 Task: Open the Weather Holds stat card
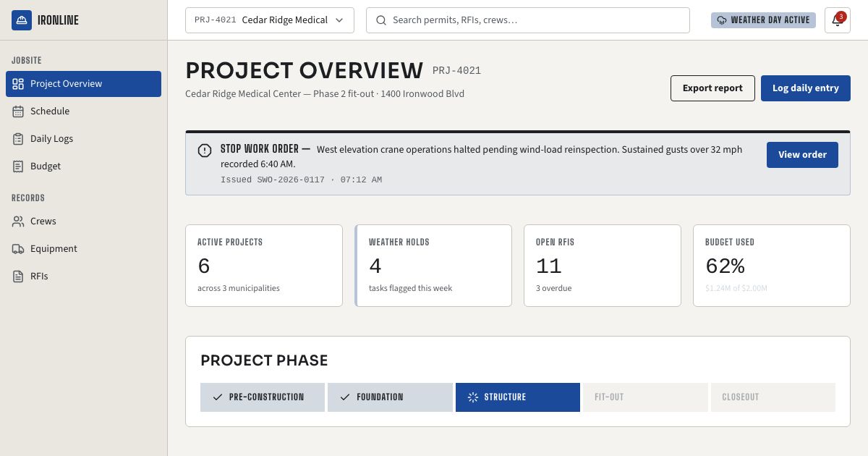click(x=433, y=266)
